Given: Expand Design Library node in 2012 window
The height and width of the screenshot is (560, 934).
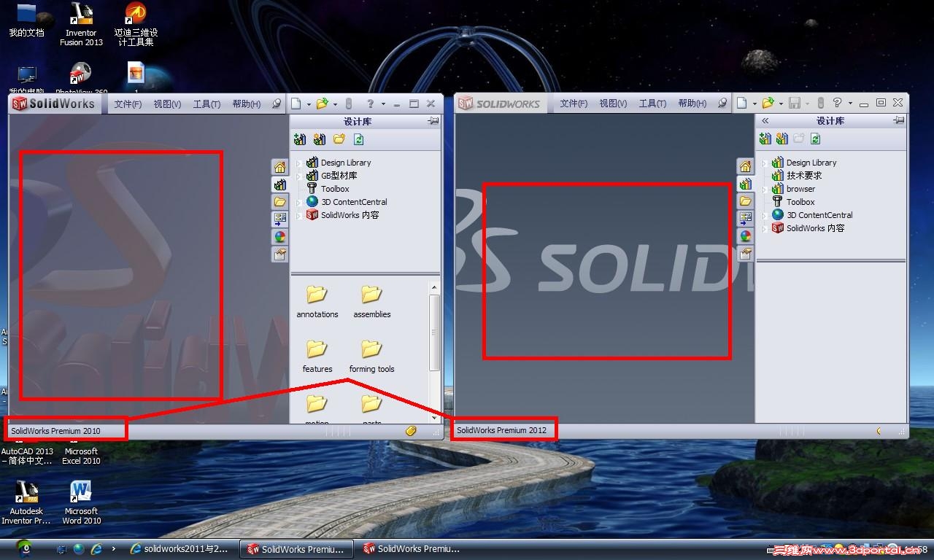Looking at the screenshot, I should [x=764, y=163].
